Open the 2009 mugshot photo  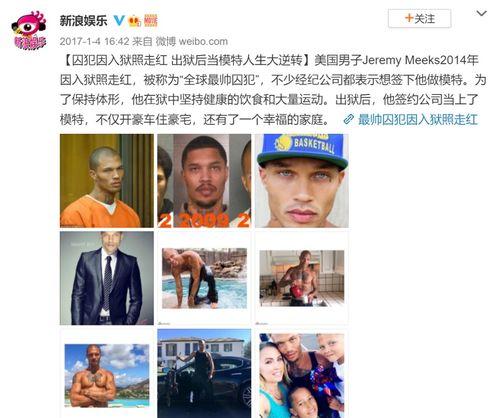[204, 181]
